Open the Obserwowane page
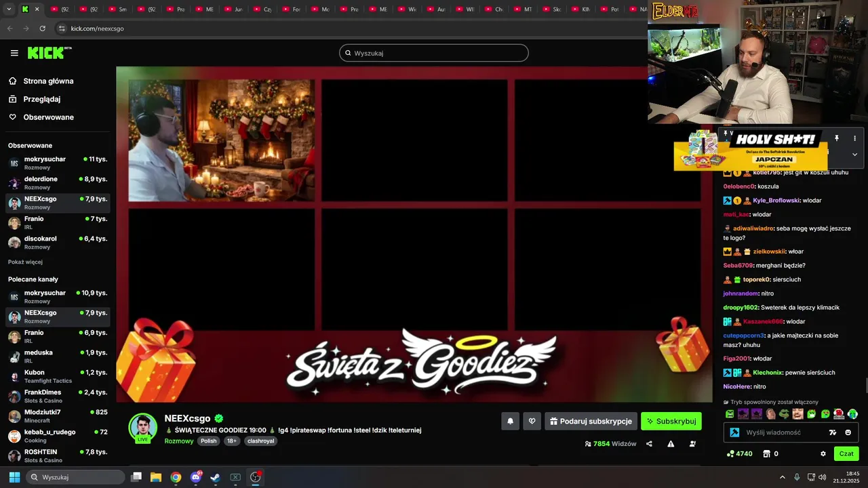868x488 pixels. pos(48,117)
